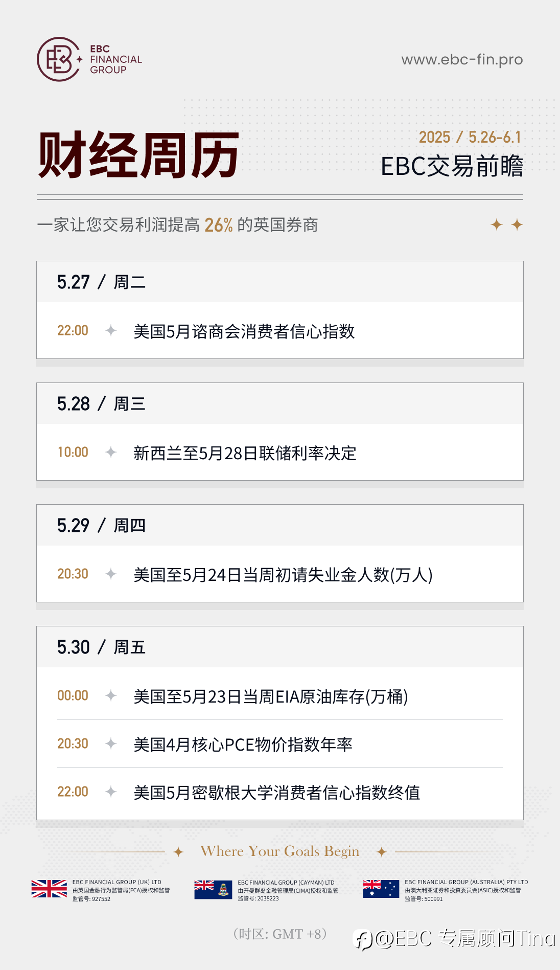560x970 pixels.
Task: Open the www.ebc-fin.pro website link
Action: [462, 60]
